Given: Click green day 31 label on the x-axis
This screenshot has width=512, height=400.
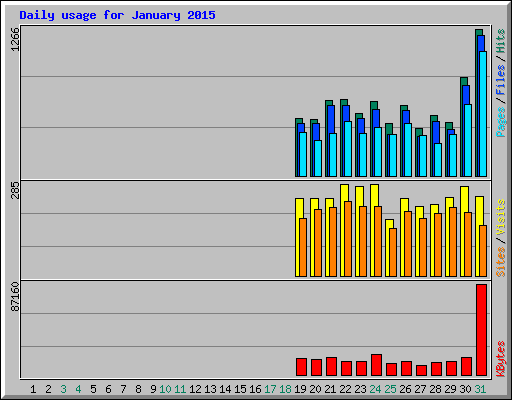Looking at the screenshot, I should pyautogui.click(x=480, y=389).
